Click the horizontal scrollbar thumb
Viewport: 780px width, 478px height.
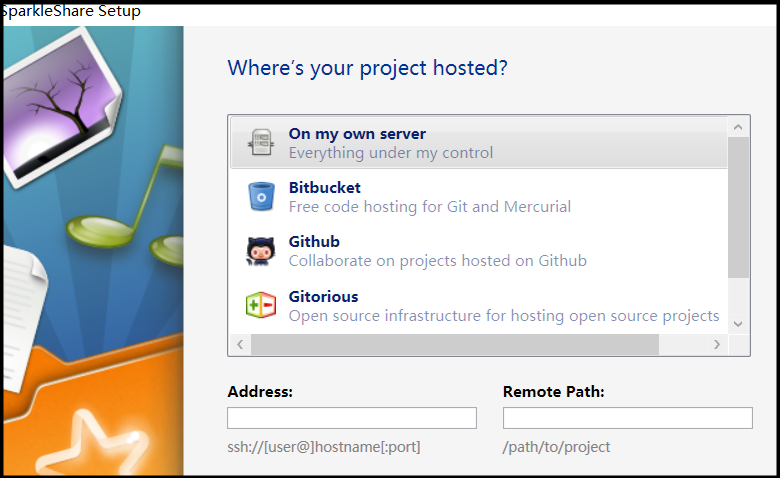click(455, 344)
